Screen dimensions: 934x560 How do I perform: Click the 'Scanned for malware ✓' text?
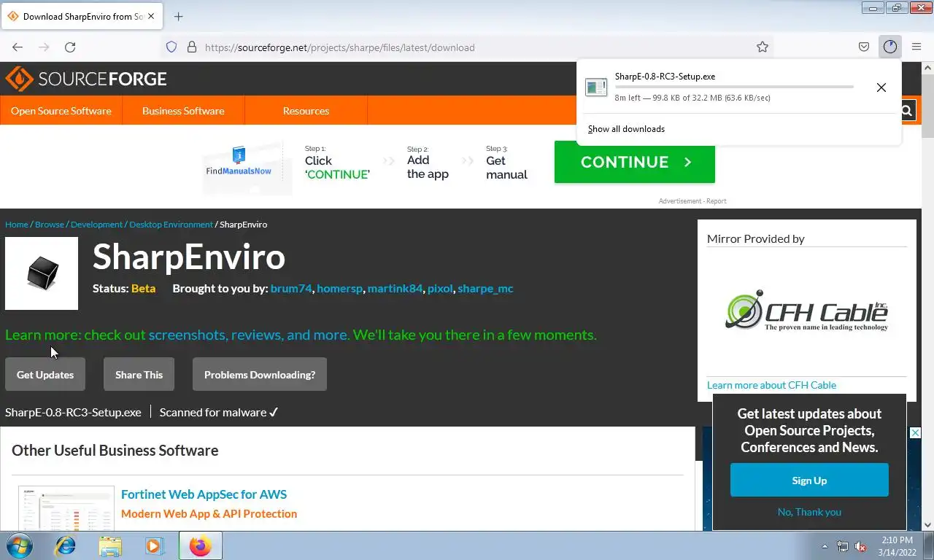point(219,413)
